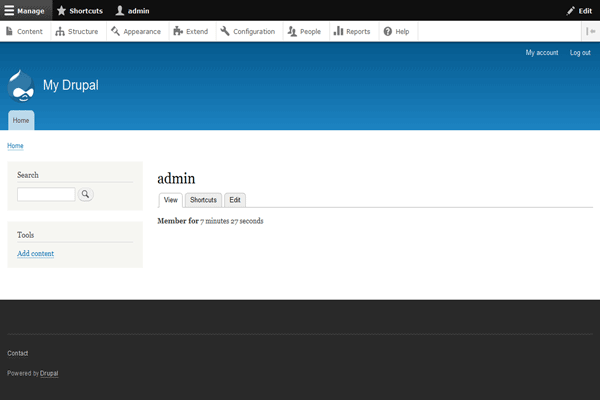Open Shortcuts star icon in toolbar

[x=61, y=10]
